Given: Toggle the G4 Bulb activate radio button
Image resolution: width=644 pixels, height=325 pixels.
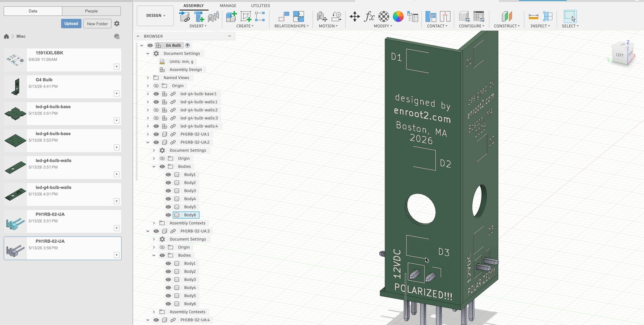Looking at the screenshot, I should 187,45.
